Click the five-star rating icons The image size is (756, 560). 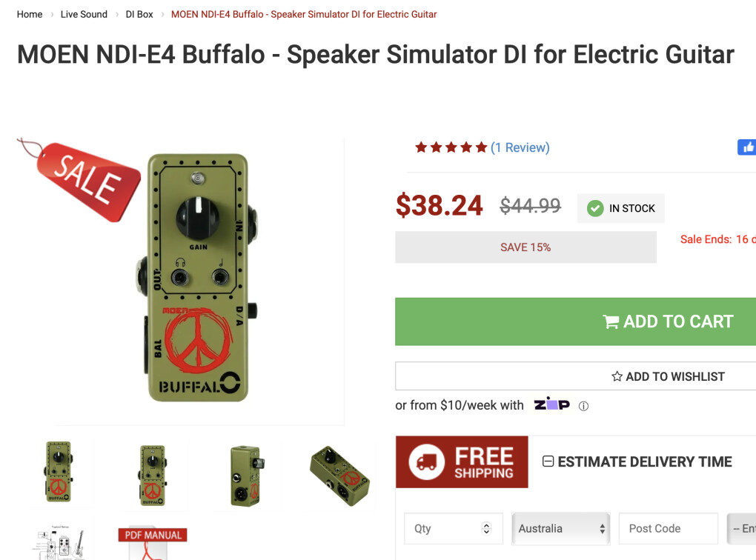coord(451,147)
